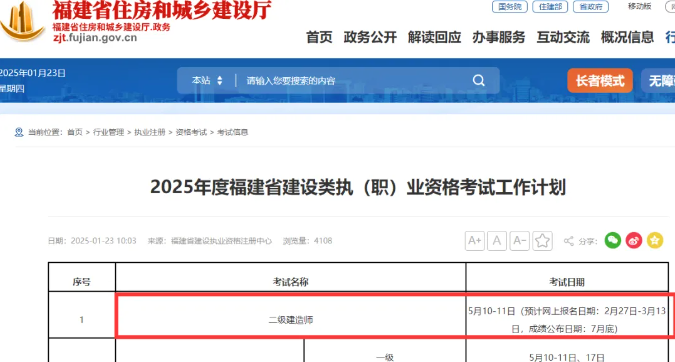Click the table header 考试名称
The height and width of the screenshot is (362, 675).
291,282
